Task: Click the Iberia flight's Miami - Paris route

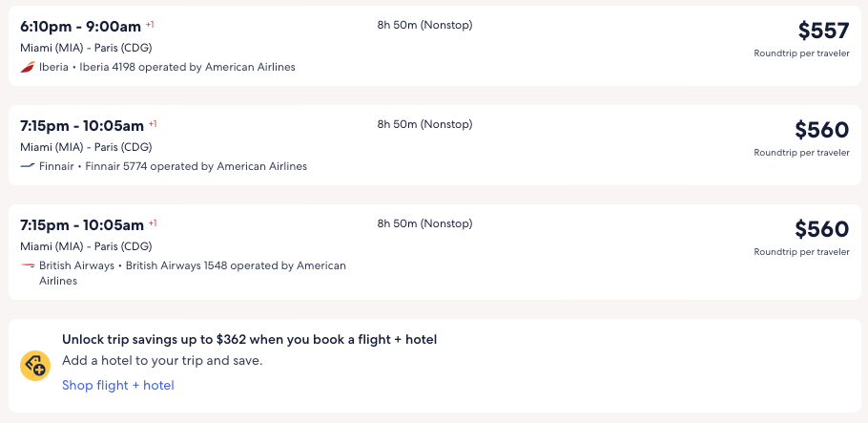Action: [x=86, y=48]
